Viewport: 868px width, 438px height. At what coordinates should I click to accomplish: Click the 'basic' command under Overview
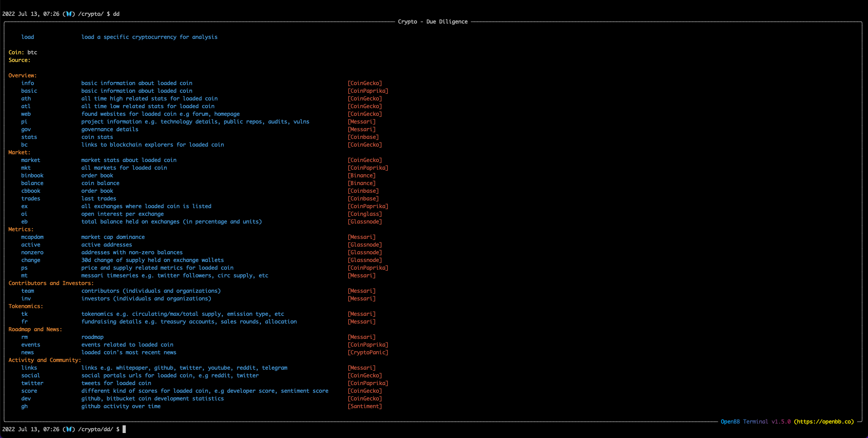point(29,91)
